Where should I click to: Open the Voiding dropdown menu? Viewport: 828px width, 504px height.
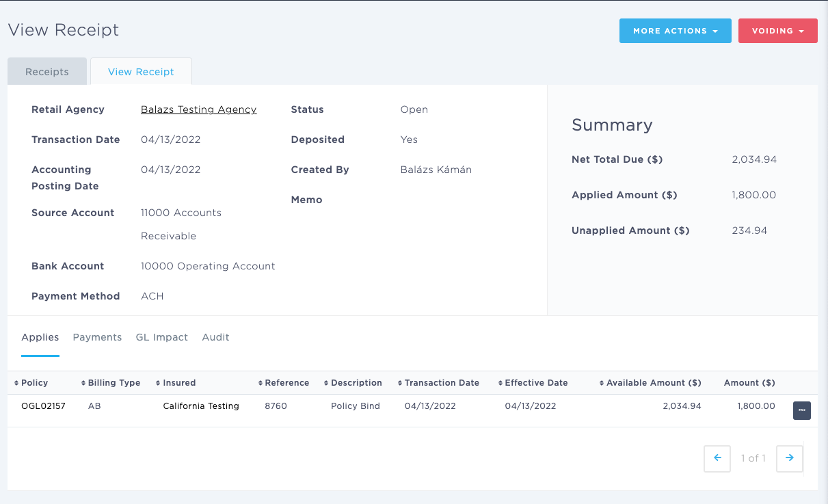[x=777, y=31]
